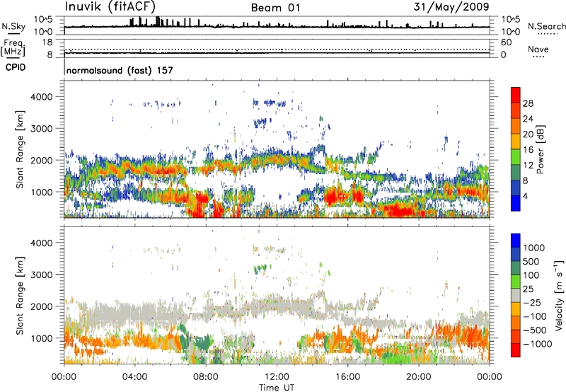Select the "Velocity [m s⁻¹]" colorbar title
The height and width of the screenshot is (392, 566).
(x=558, y=295)
